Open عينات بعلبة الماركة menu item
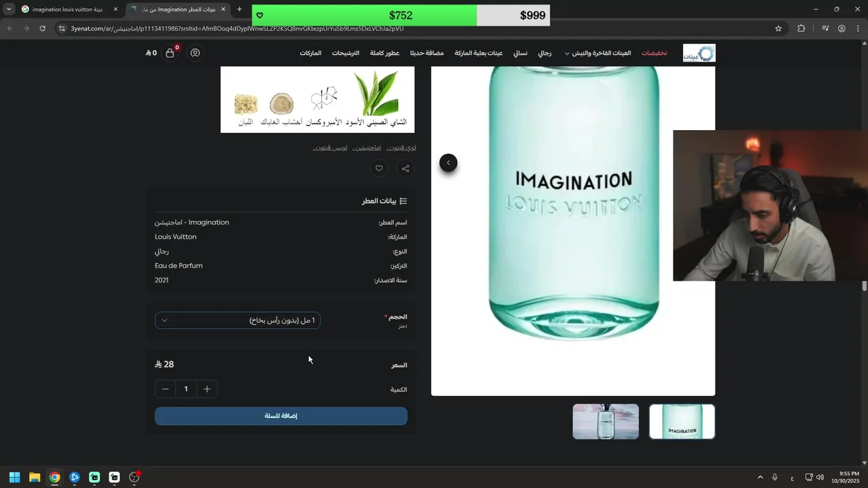Image resolution: width=868 pixels, height=488 pixels. pyautogui.click(x=479, y=53)
